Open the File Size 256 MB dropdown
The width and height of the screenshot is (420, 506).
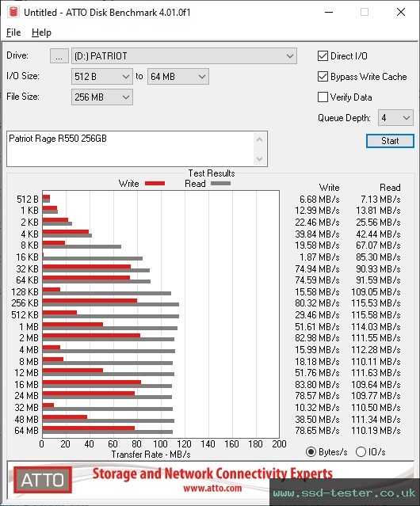click(102, 97)
